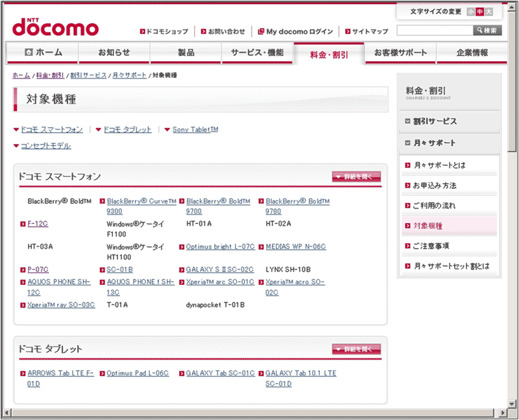Expand details of ドコモ タブレット section

pyautogui.click(x=356, y=349)
